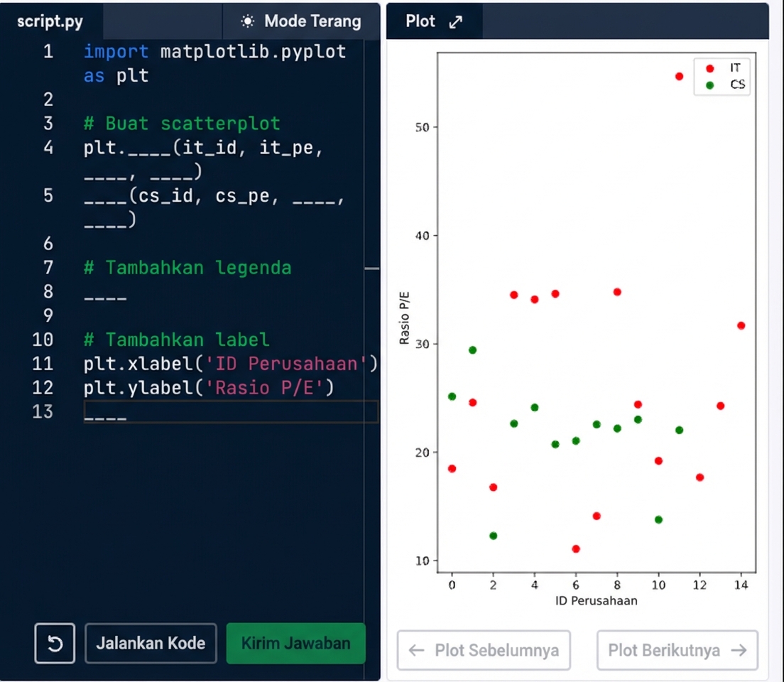Submit with the Kirim Jawaban button
The image size is (784, 682).
(x=295, y=644)
